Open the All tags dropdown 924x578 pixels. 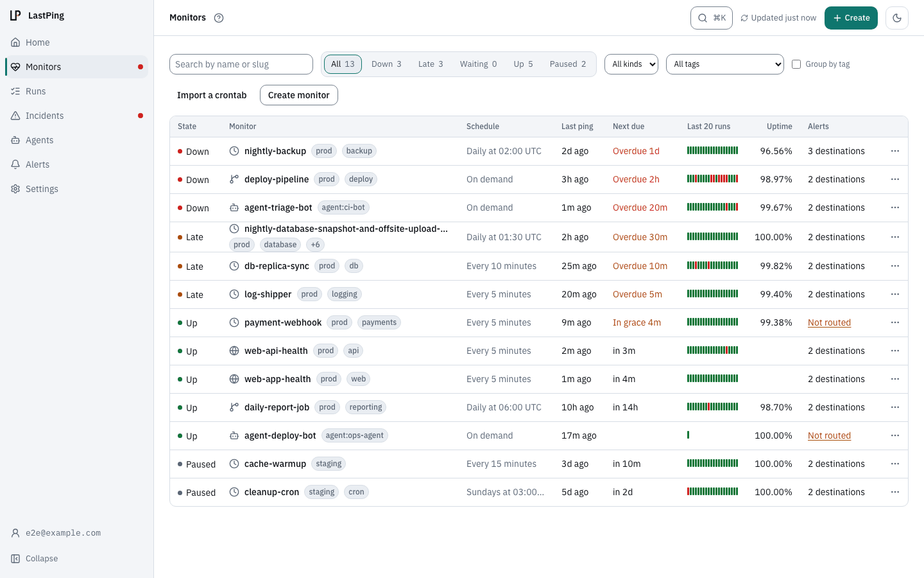point(725,64)
